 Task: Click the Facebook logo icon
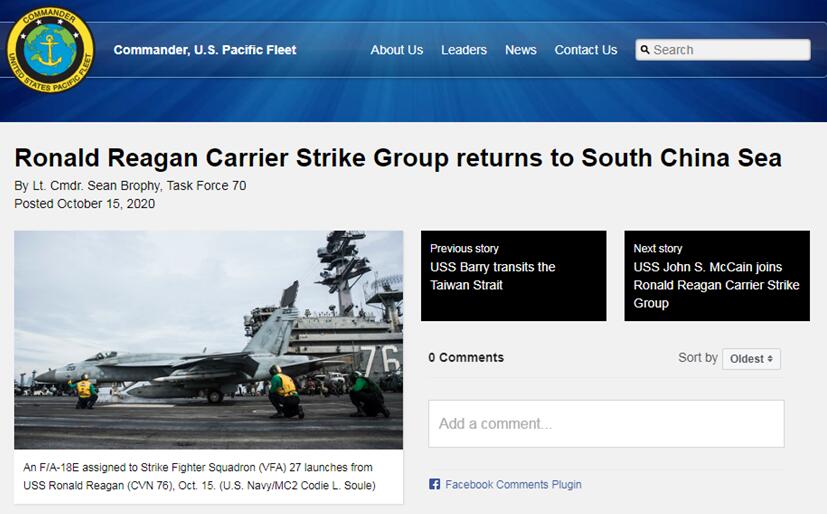[435, 484]
